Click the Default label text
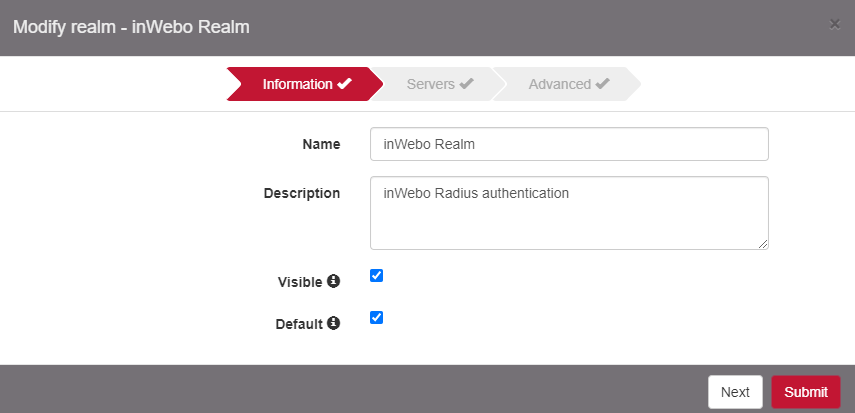 pos(299,324)
